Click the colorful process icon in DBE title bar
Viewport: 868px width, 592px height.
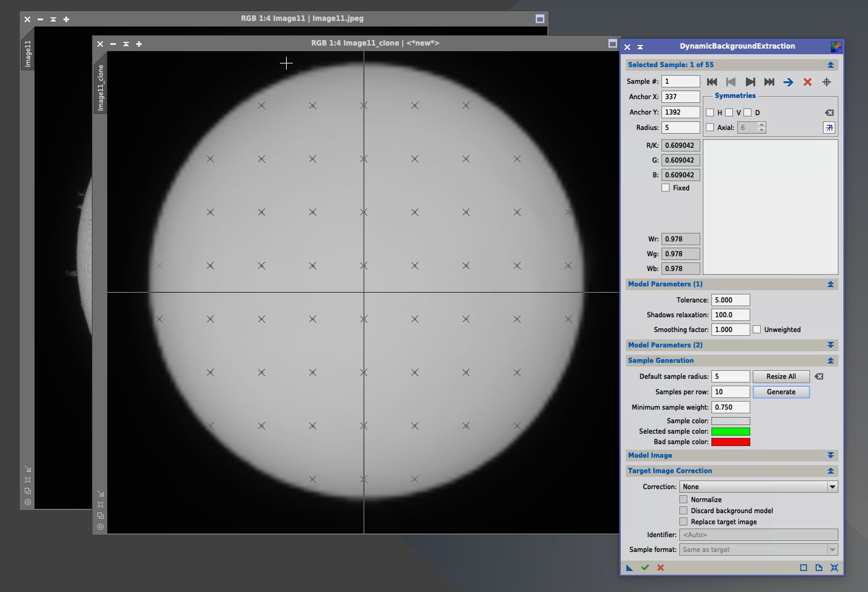click(x=836, y=46)
